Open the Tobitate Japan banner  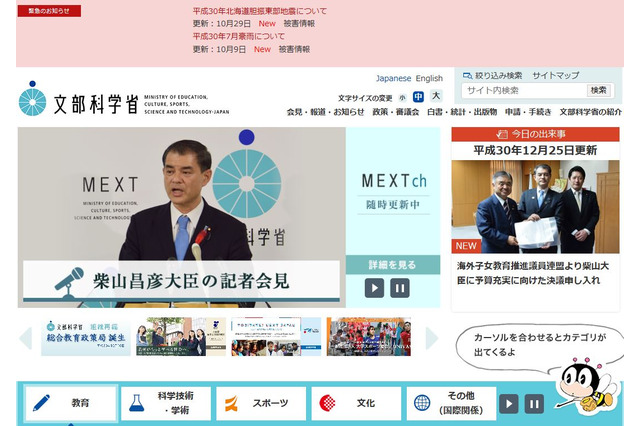[276, 337]
